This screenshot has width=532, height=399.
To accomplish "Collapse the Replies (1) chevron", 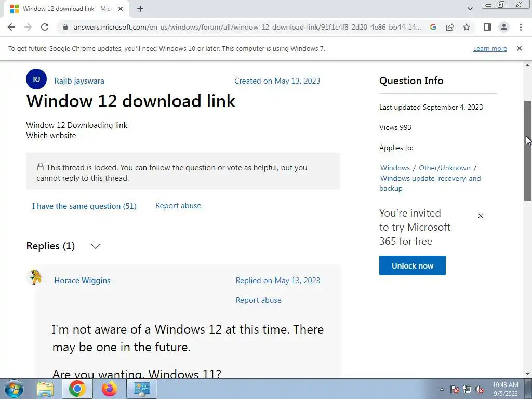I will (x=96, y=246).
